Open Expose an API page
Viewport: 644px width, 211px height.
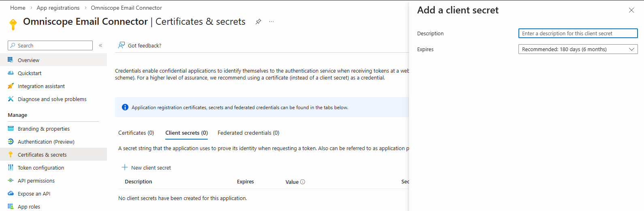53,194
